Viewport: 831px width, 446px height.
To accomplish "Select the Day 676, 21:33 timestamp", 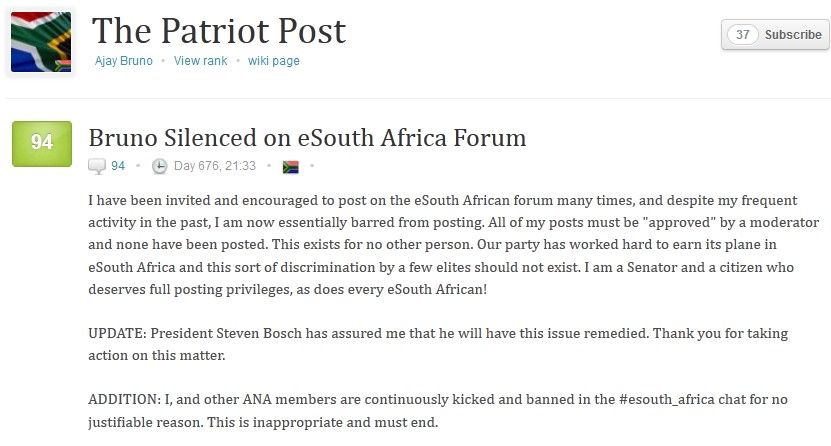I will (x=214, y=166).
